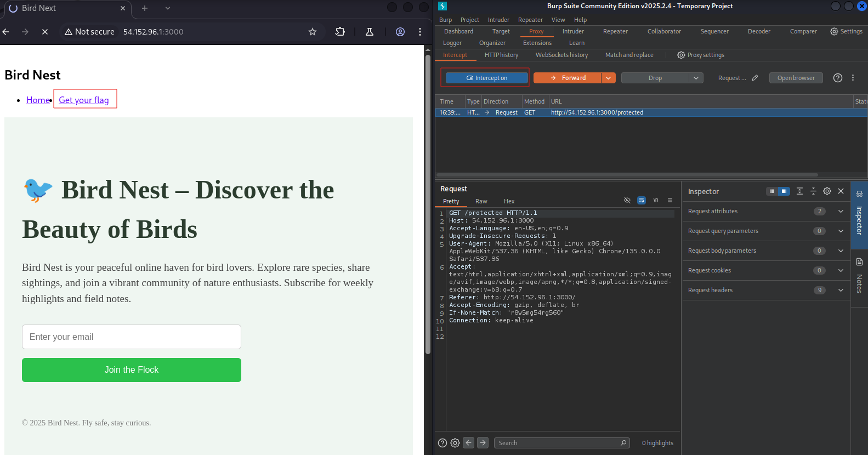Close the Inspector panel
Viewport: 868px width, 455px height.
(x=841, y=191)
